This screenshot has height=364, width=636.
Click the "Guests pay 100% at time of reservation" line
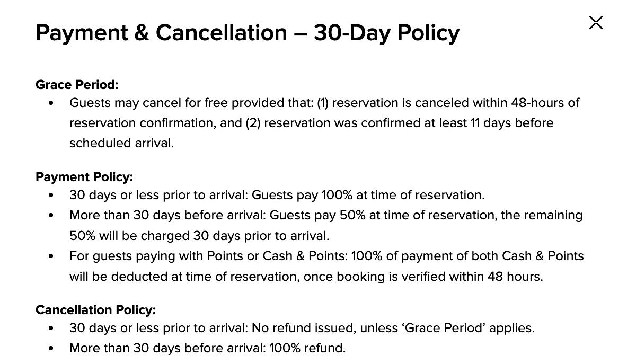tap(277, 195)
